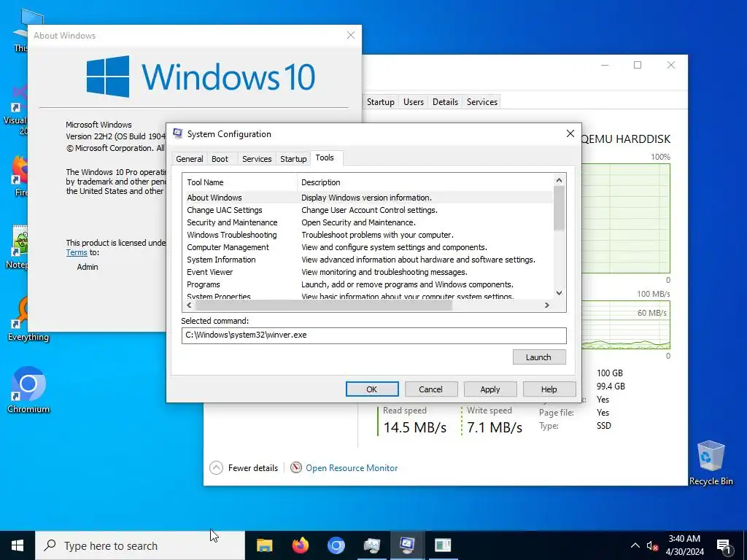Click the disk active time graph
Image resolution: width=747 pixels, height=560 pixels.
point(625,218)
